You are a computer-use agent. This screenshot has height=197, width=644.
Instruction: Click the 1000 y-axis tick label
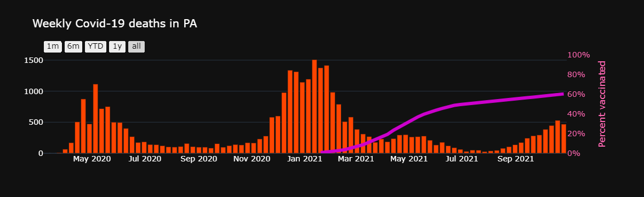click(x=34, y=91)
